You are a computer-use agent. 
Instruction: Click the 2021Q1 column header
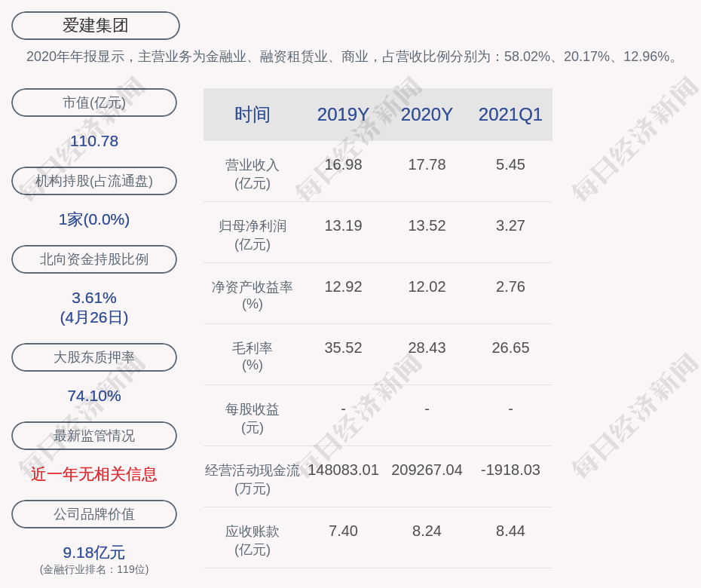coord(510,115)
